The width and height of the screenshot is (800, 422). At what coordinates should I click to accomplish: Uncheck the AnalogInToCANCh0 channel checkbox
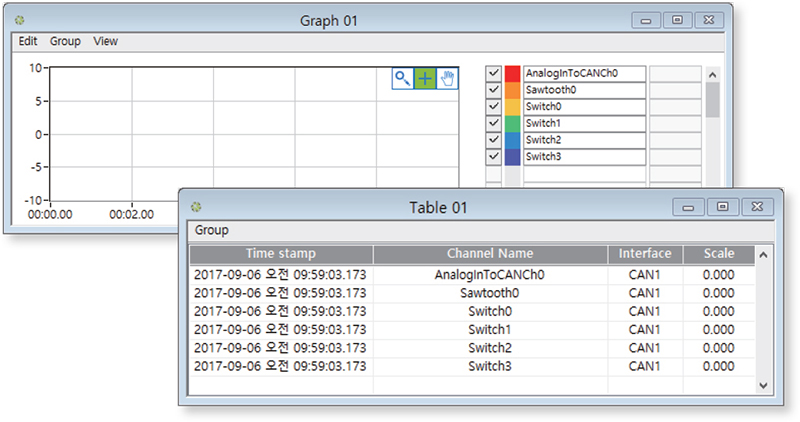pyautogui.click(x=493, y=73)
